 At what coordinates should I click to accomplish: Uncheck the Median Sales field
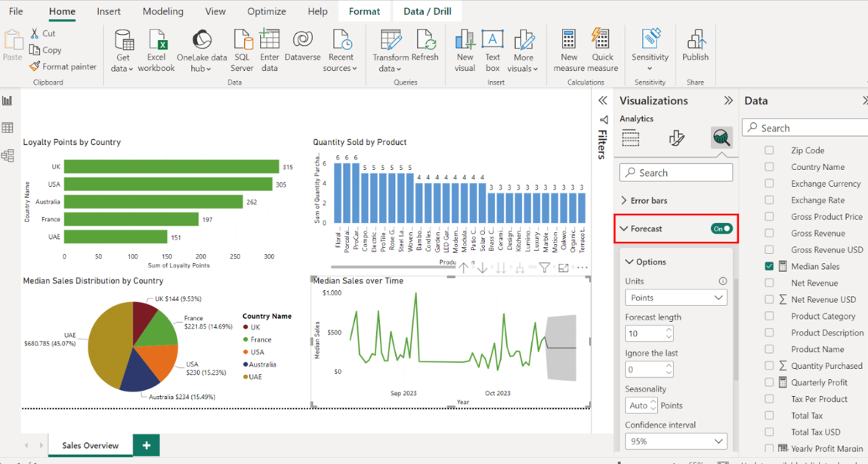769,266
